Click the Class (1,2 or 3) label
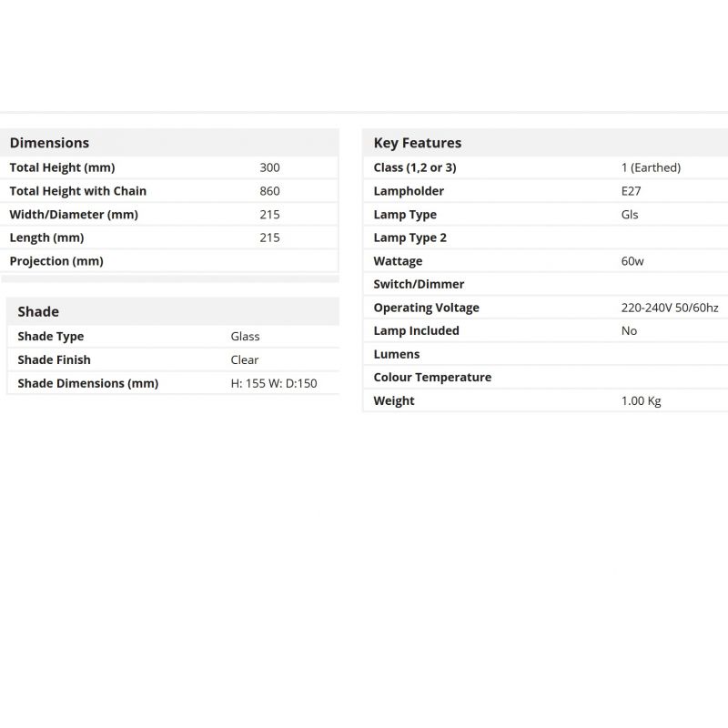 415,167
